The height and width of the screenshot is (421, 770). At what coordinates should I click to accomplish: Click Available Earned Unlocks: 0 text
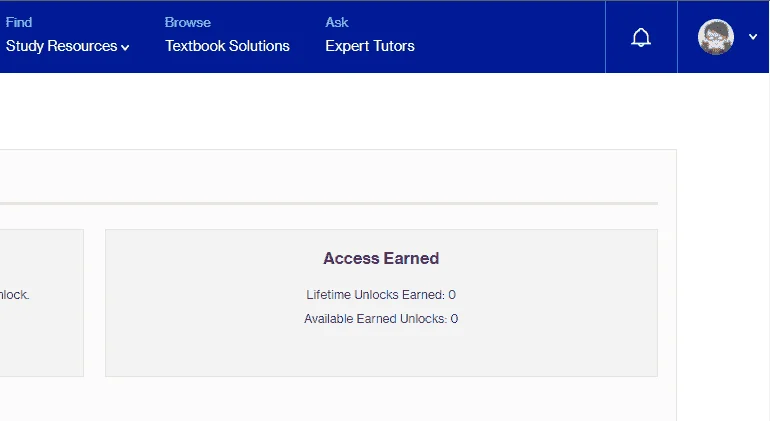point(381,319)
